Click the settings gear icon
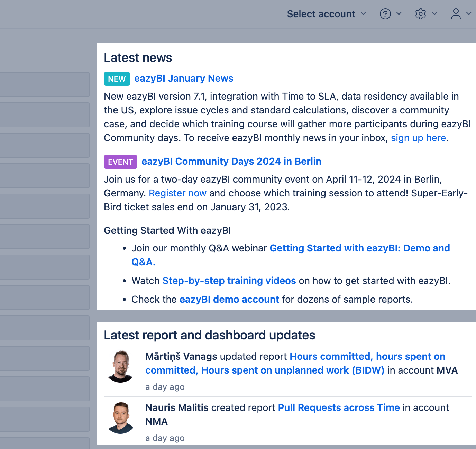 coord(420,14)
